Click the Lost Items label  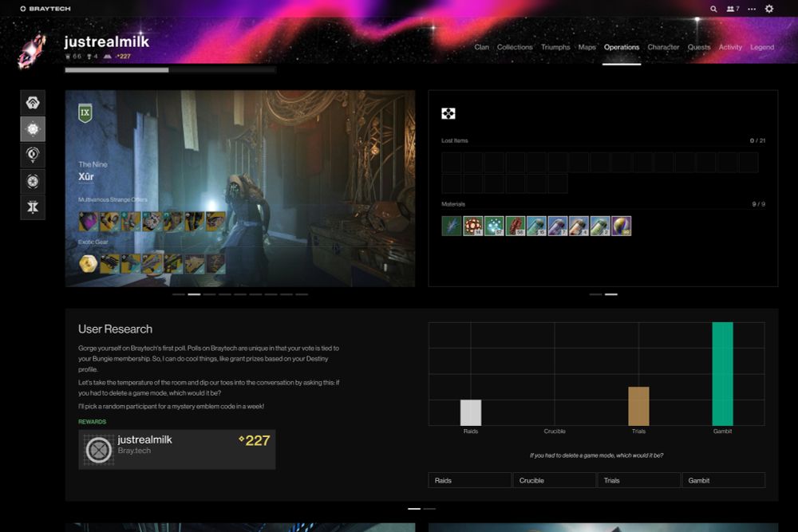[x=455, y=140]
